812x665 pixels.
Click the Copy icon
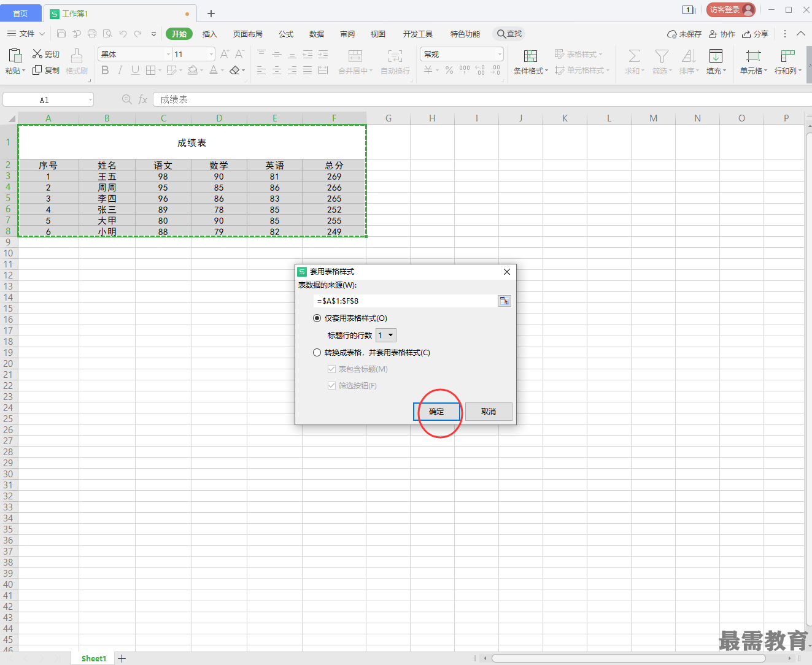coord(37,70)
